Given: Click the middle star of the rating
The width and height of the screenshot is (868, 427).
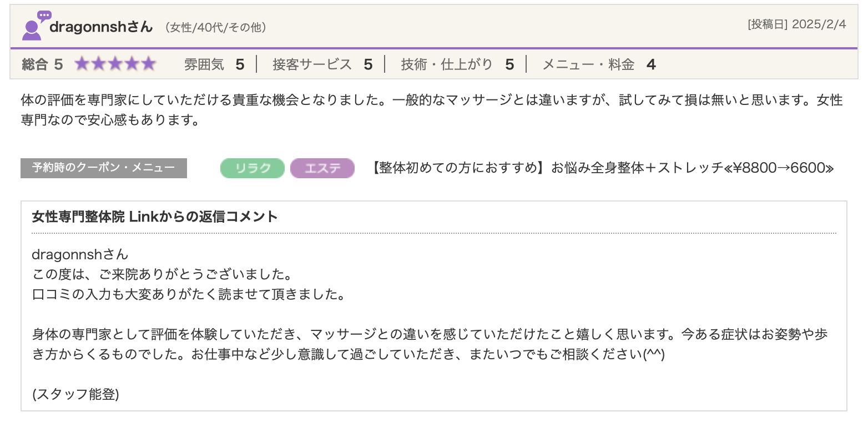Looking at the screenshot, I should 115,64.
